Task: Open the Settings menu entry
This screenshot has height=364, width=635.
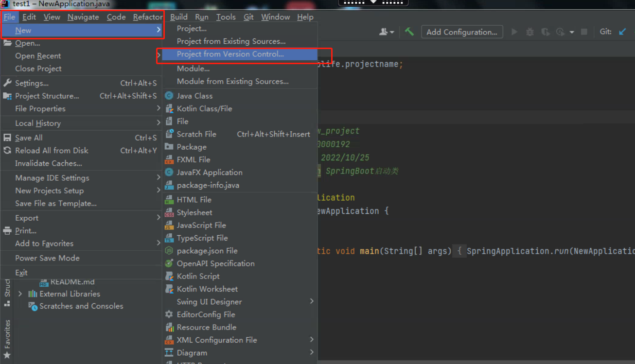Action: point(81,83)
